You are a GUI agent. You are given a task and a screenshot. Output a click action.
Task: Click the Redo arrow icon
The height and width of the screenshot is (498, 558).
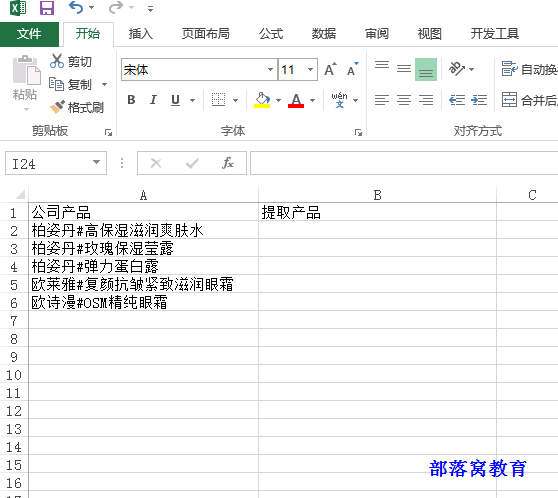click(x=116, y=7)
